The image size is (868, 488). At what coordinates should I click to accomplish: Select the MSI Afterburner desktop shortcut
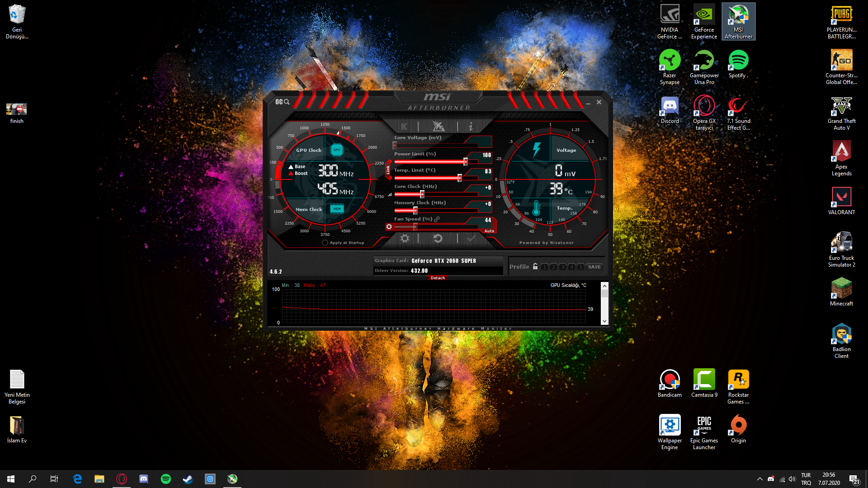click(x=738, y=22)
